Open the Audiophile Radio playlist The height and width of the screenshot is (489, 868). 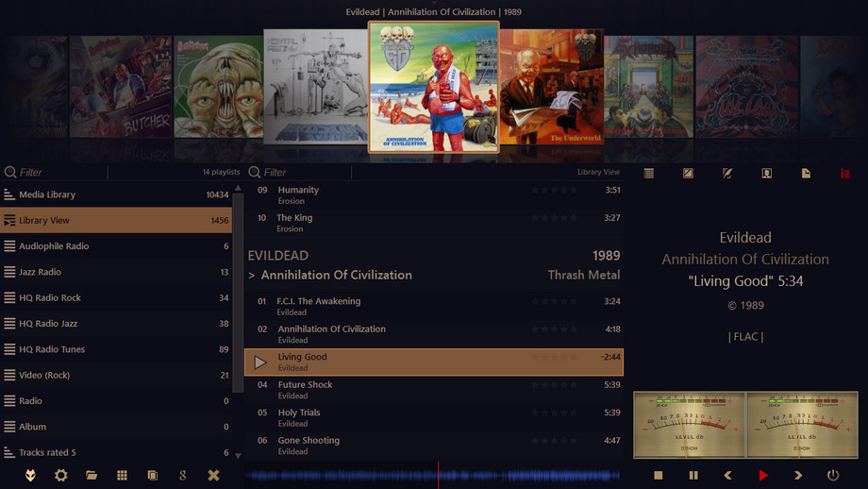coord(116,245)
